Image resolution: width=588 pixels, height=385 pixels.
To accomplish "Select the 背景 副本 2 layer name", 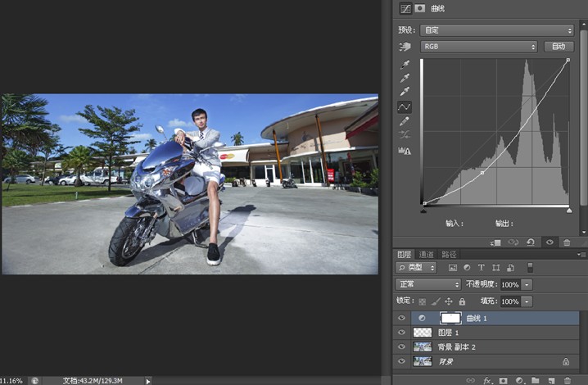I will (x=456, y=346).
